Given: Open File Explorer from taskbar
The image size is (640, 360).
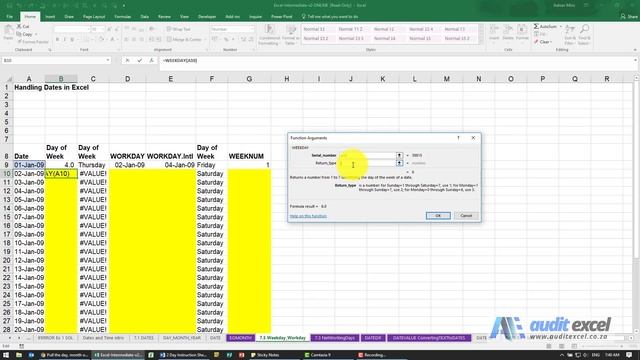Looking at the screenshot, I should click(x=19, y=355).
